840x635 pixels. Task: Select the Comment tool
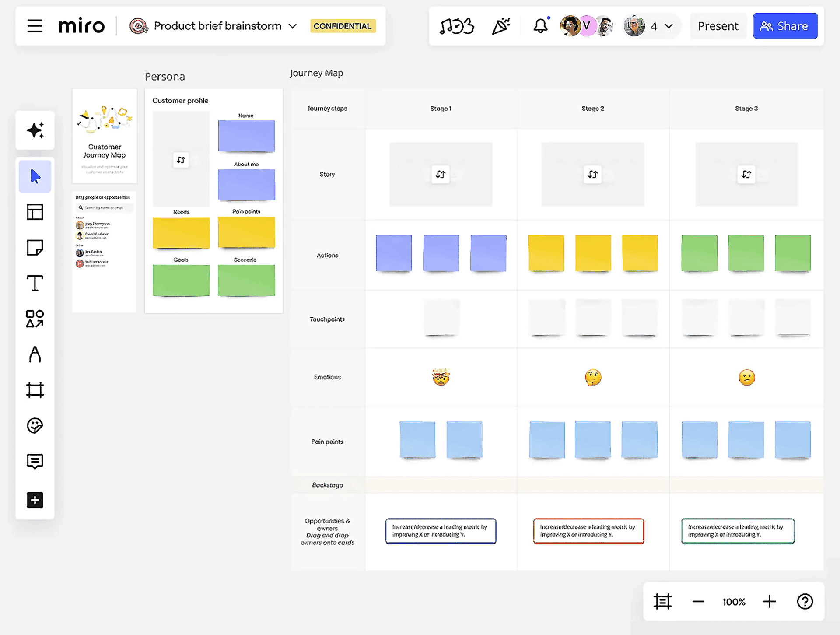pyautogui.click(x=35, y=461)
